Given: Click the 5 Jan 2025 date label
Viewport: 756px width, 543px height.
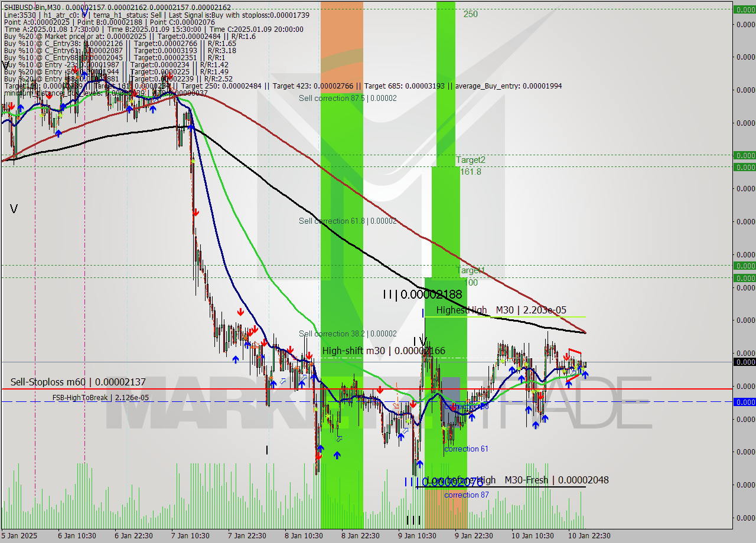Looking at the screenshot, I should [x=19, y=536].
